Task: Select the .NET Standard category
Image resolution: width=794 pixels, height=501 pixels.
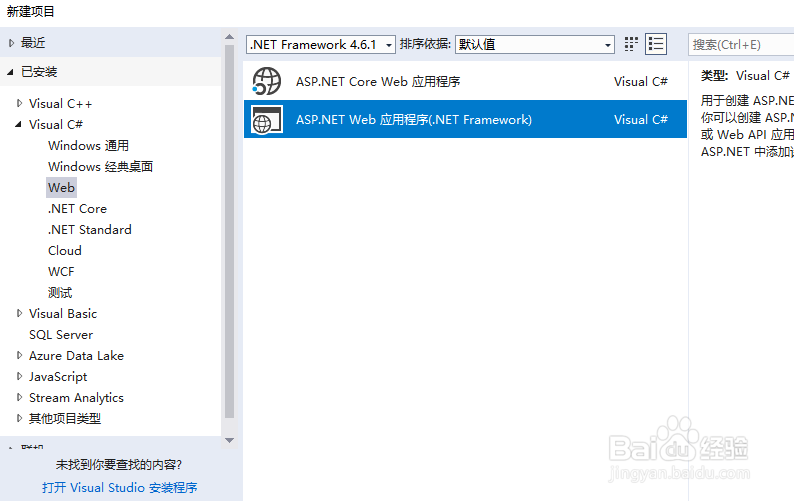Action: click(90, 229)
